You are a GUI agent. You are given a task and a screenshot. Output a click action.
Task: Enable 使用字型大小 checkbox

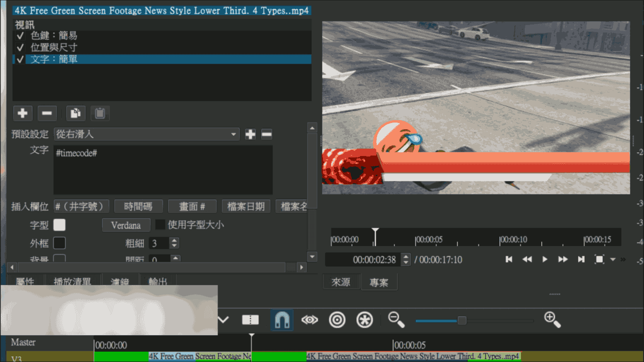click(x=160, y=225)
